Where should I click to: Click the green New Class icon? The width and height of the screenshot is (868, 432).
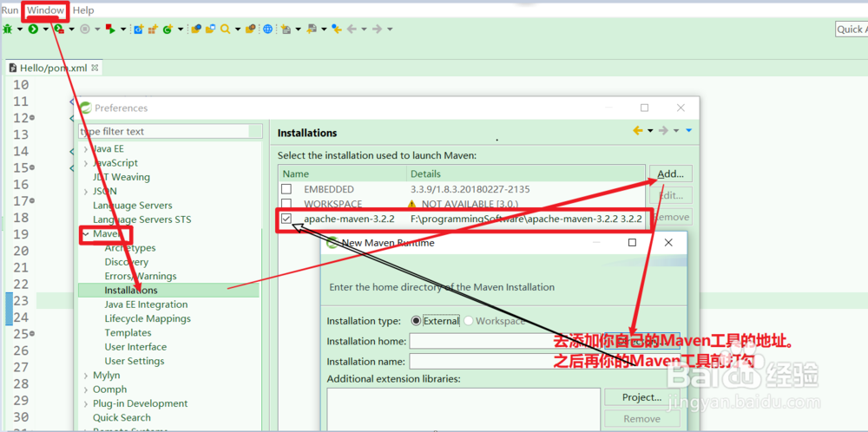(x=168, y=29)
